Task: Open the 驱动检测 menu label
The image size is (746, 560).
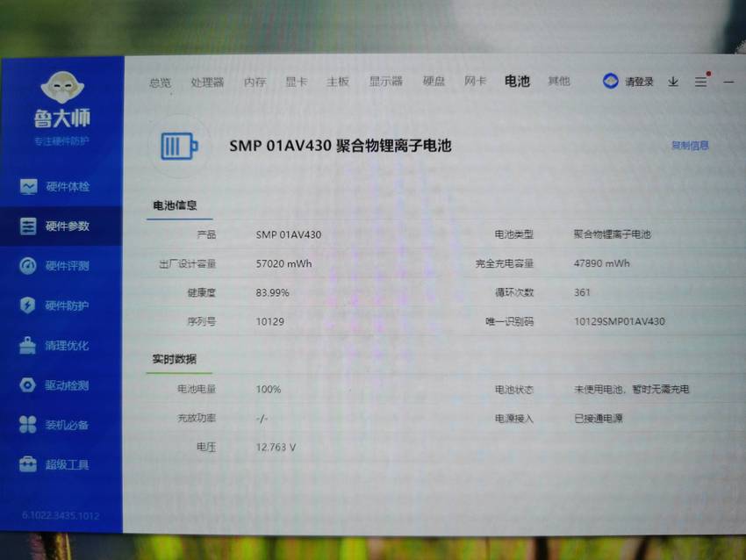Action: tap(67, 385)
